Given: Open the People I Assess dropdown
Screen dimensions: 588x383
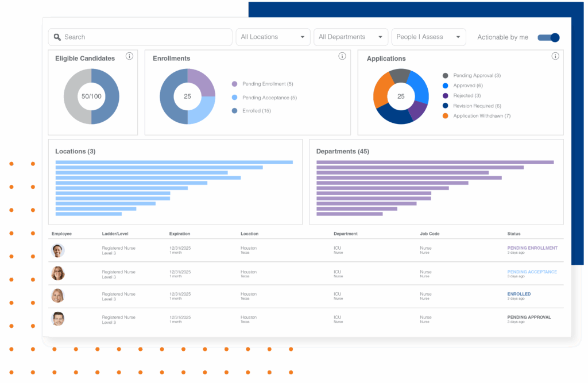Looking at the screenshot, I should [x=428, y=37].
